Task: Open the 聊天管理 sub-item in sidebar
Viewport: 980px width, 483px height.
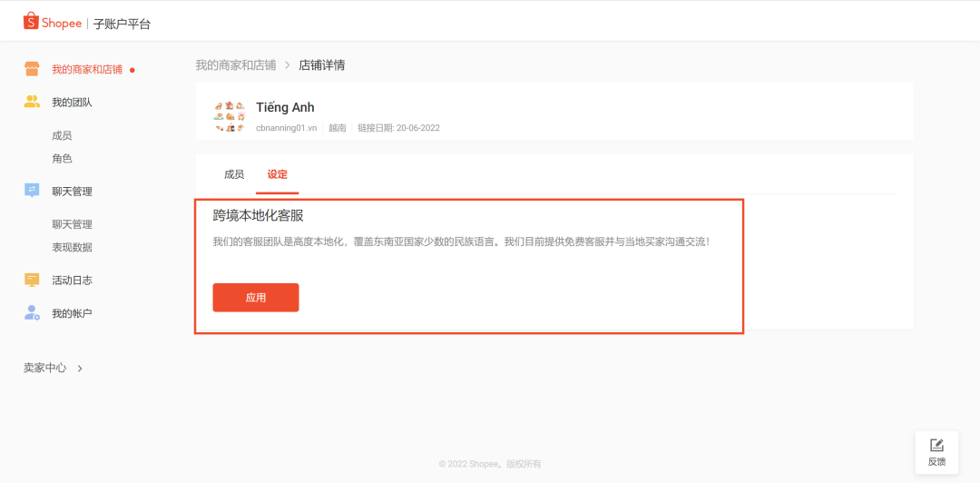Action: (x=72, y=224)
